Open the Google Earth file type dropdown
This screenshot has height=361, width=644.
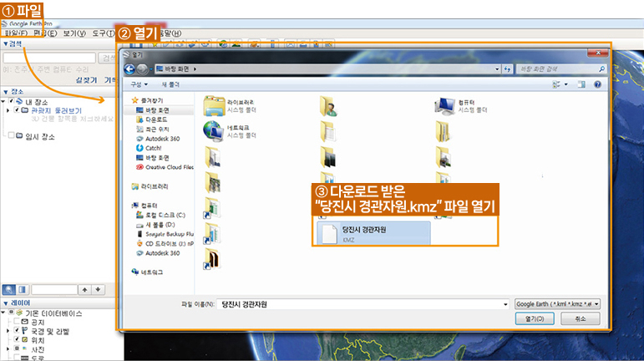tap(557, 304)
